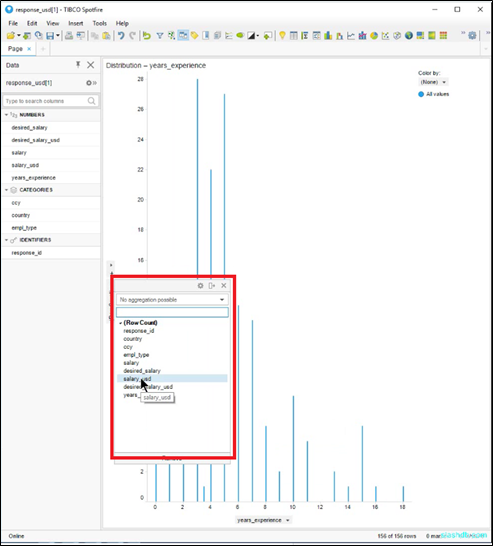Image resolution: width=496 pixels, height=546 pixels.
Task: Pin the Data panel
Action: point(78,65)
